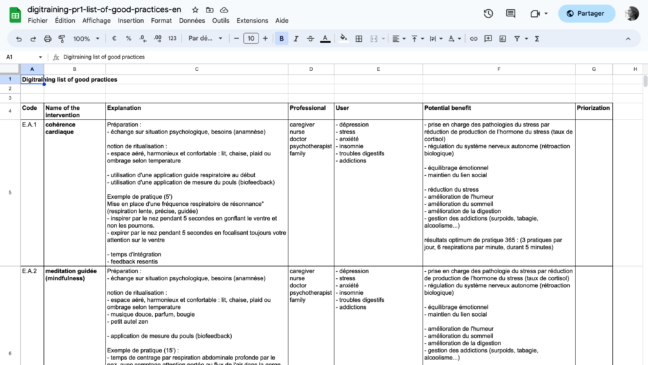Toggle bold formatting button
648x365 pixels.
click(x=281, y=39)
